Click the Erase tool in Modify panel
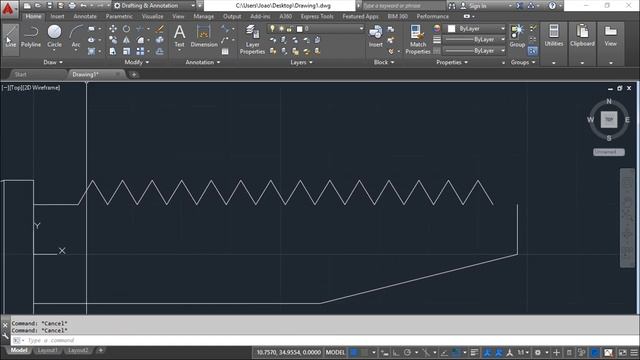 pos(160,29)
